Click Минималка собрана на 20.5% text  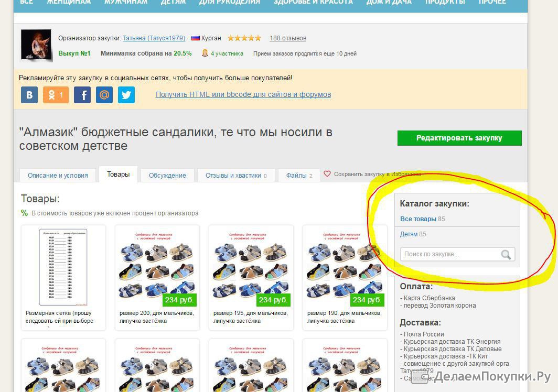(x=146, y=53)
